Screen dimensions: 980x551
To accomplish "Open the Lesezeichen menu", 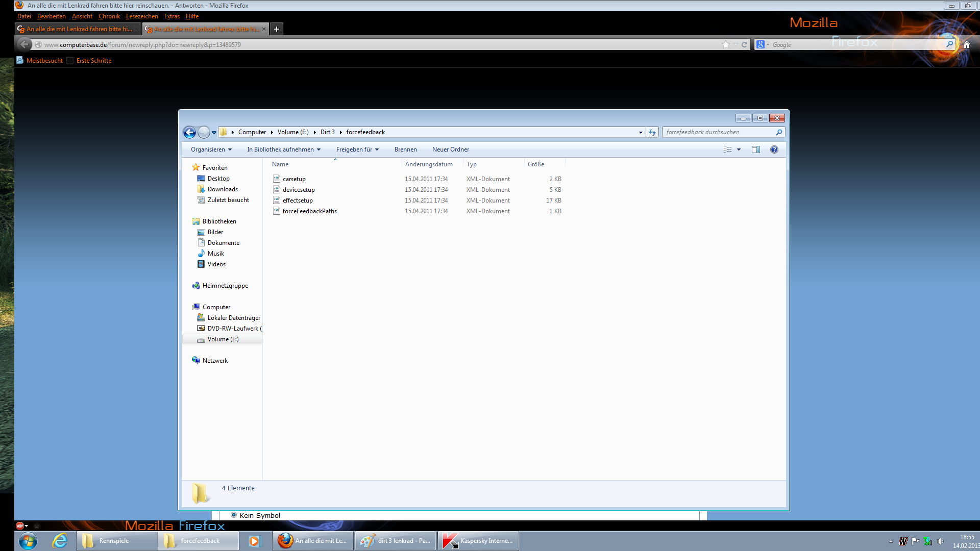I will (142, 16).
